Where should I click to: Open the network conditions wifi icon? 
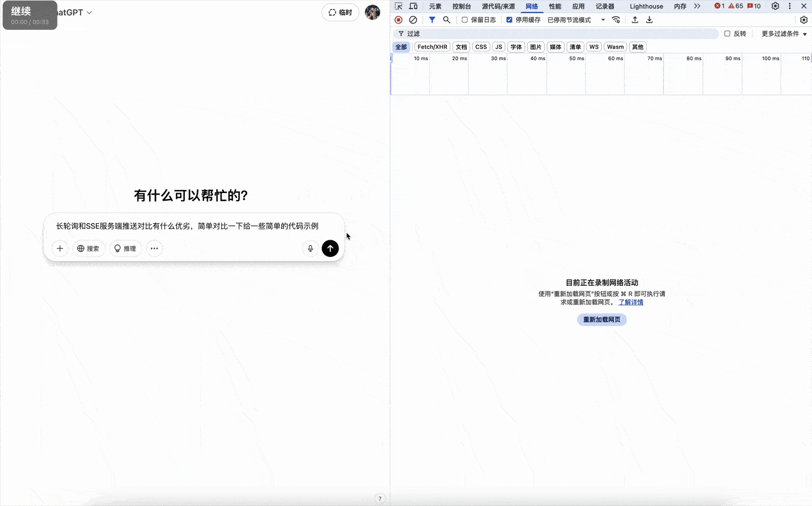pos(616,19)
